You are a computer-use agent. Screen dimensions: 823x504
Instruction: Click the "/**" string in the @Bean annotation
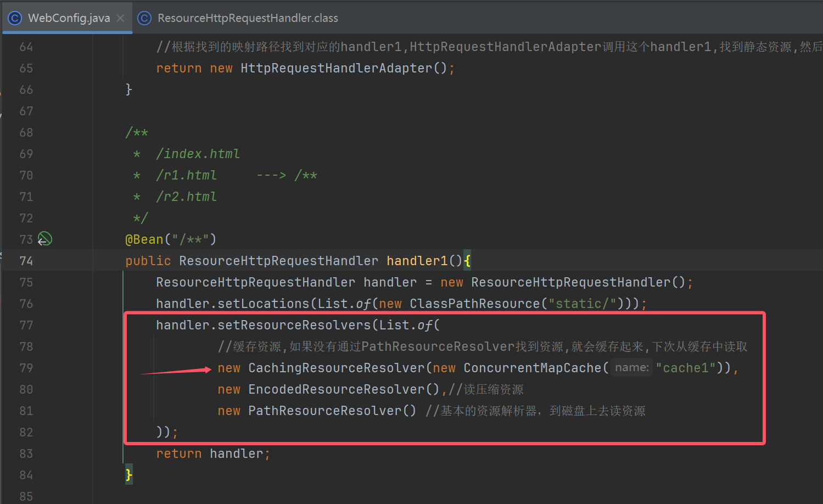click(x=191, y=239)
